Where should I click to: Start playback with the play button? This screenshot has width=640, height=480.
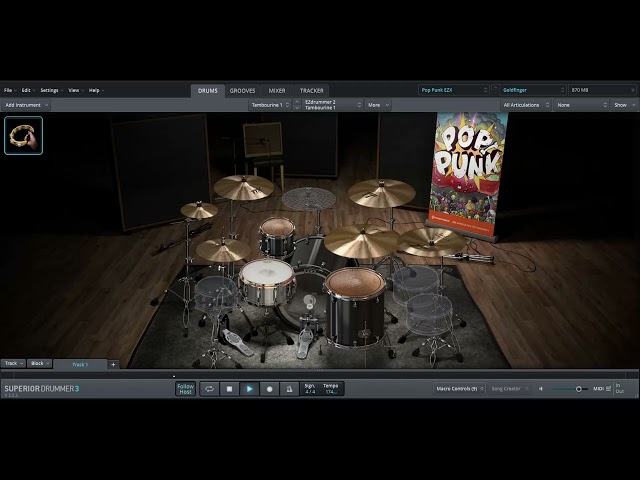pyautogui.click(x=249, y=389)
